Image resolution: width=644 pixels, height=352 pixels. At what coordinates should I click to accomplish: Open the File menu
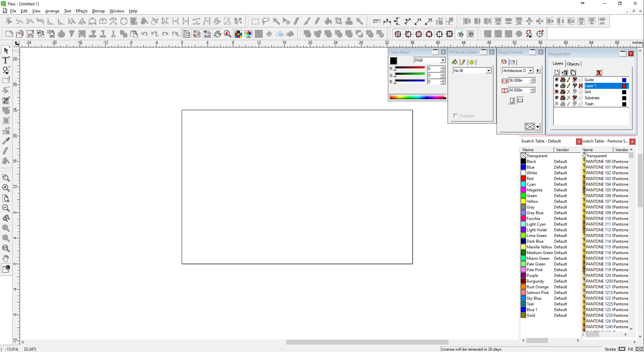pos(13,11)
